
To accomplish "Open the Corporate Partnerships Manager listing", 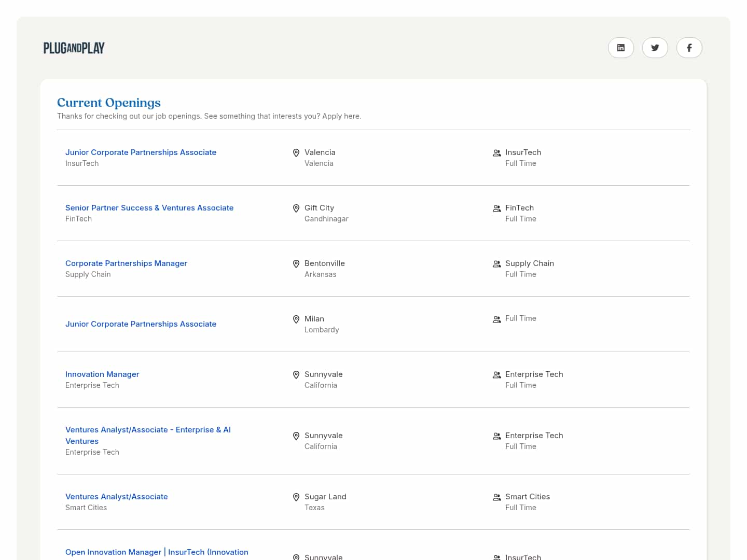I will click(x=126, y=263).
